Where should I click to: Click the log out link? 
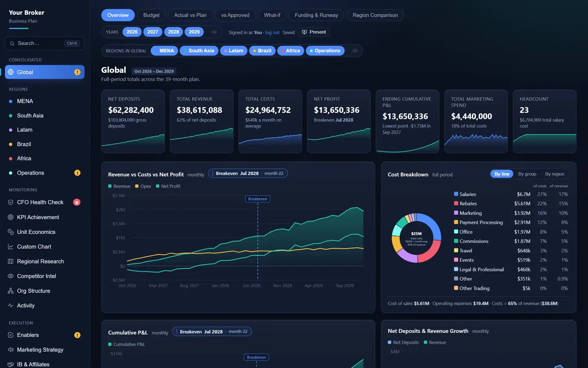point(272,32)
